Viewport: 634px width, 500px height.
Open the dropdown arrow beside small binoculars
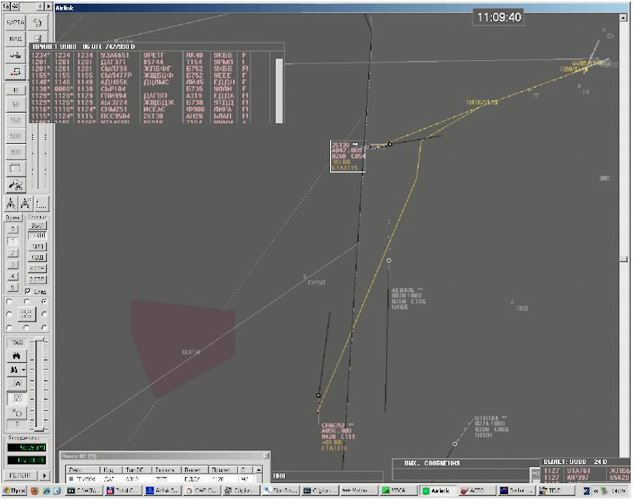pos(24,370)
